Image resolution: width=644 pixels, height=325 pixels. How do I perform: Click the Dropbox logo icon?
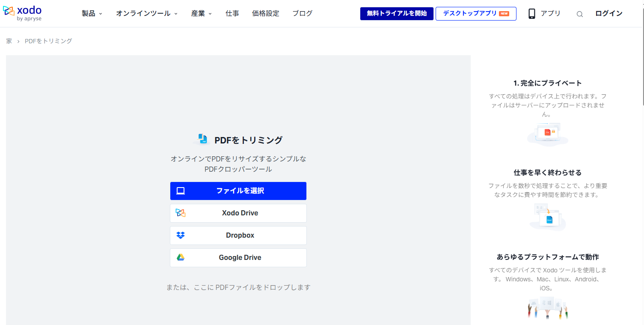[181, 236]
